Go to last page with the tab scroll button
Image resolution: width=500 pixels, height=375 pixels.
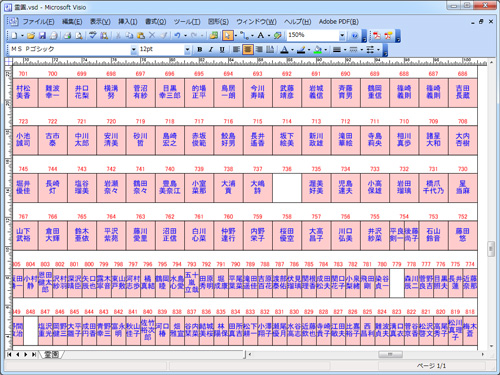[34, 354]
